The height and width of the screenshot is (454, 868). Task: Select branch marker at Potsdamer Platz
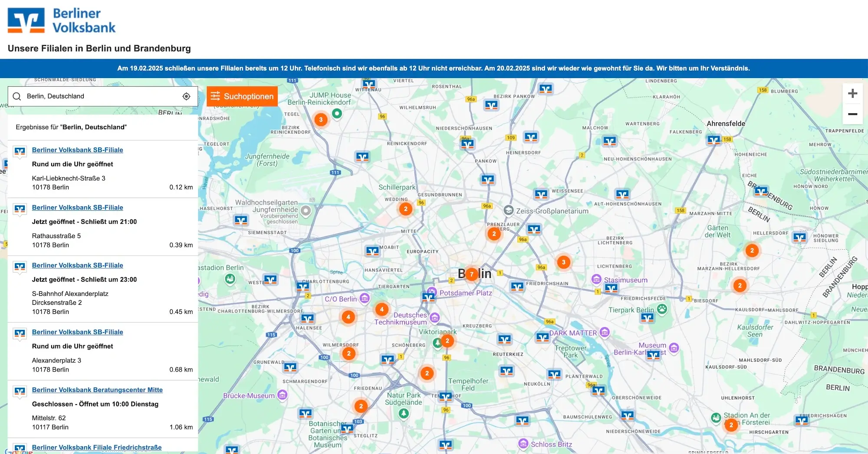(428, 297)
